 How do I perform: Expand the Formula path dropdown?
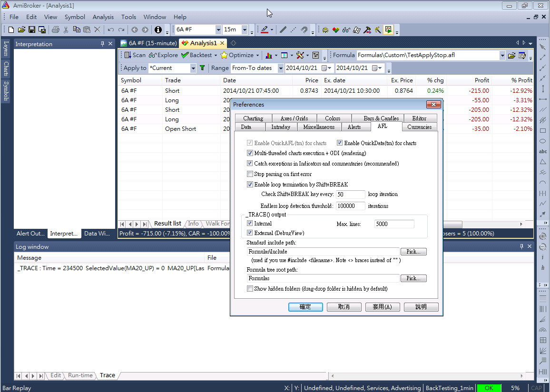pos(502,55)
